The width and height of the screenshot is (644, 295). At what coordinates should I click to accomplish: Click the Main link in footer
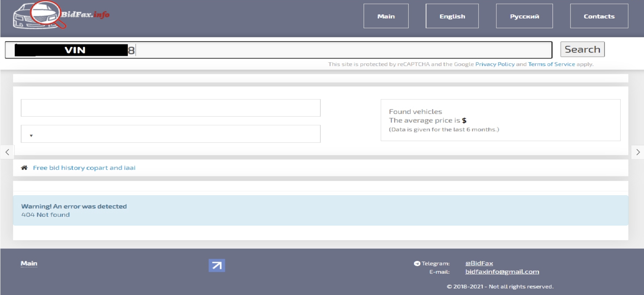pyautogui.click(x=29, y=263)
